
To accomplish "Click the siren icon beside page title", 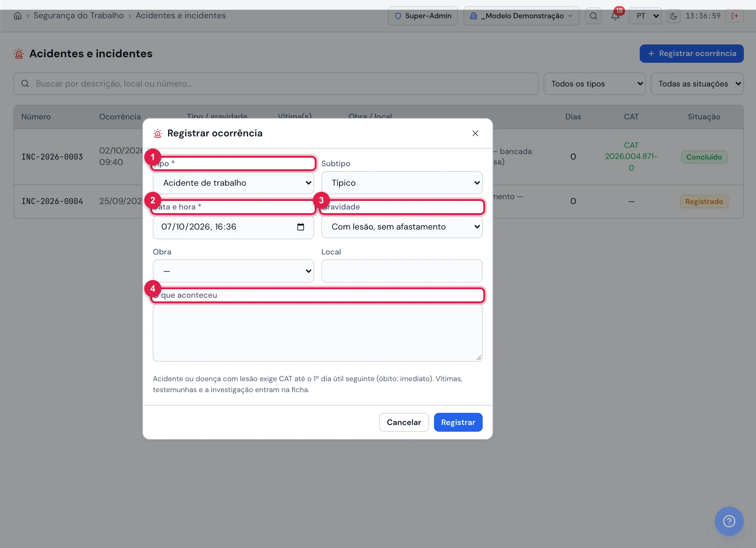I will tap(19, 53).
